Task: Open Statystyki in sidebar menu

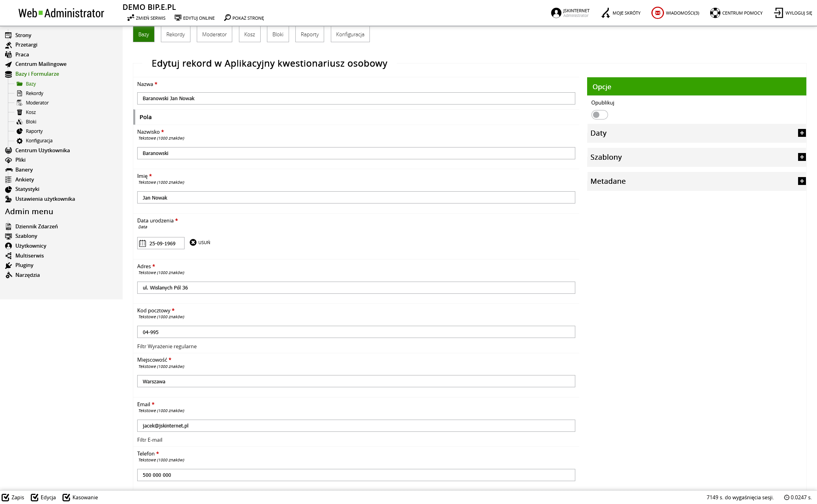Action: pyautogui.click(x=27, y=189)
